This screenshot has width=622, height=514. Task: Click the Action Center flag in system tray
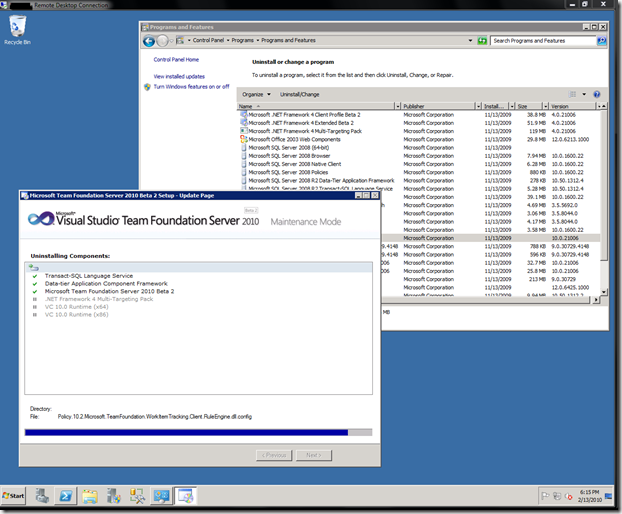545,496
